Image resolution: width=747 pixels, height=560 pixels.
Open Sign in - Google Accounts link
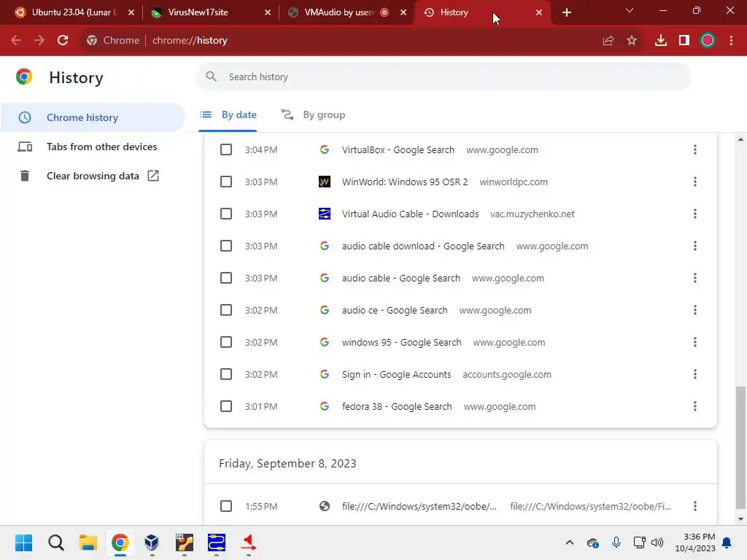click(x=396, y=374)
